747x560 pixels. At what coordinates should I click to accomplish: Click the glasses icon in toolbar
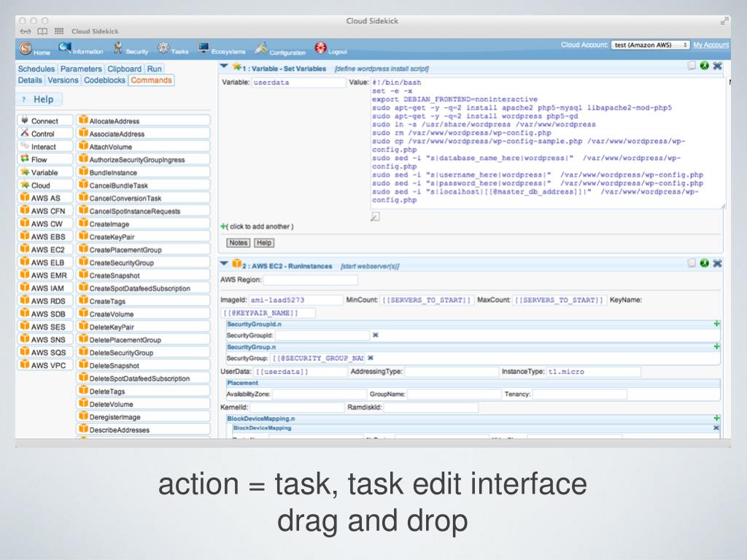point(26,31)
